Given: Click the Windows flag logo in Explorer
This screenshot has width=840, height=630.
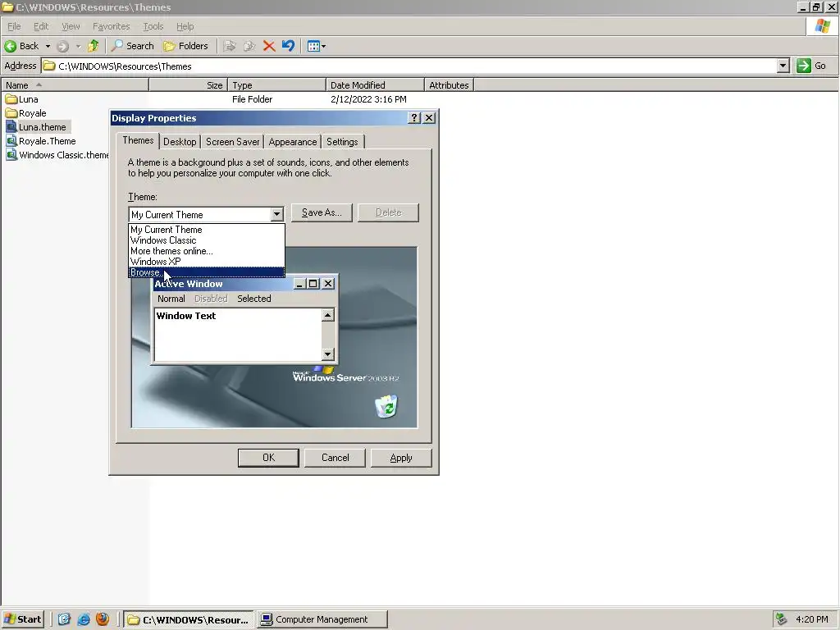Looking at the screenshot, I should coord(822,26).
